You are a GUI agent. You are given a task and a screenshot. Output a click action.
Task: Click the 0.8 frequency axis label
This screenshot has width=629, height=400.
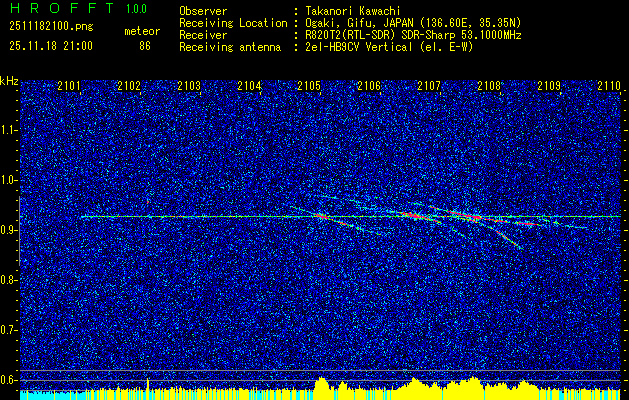[x=8, y=280]
